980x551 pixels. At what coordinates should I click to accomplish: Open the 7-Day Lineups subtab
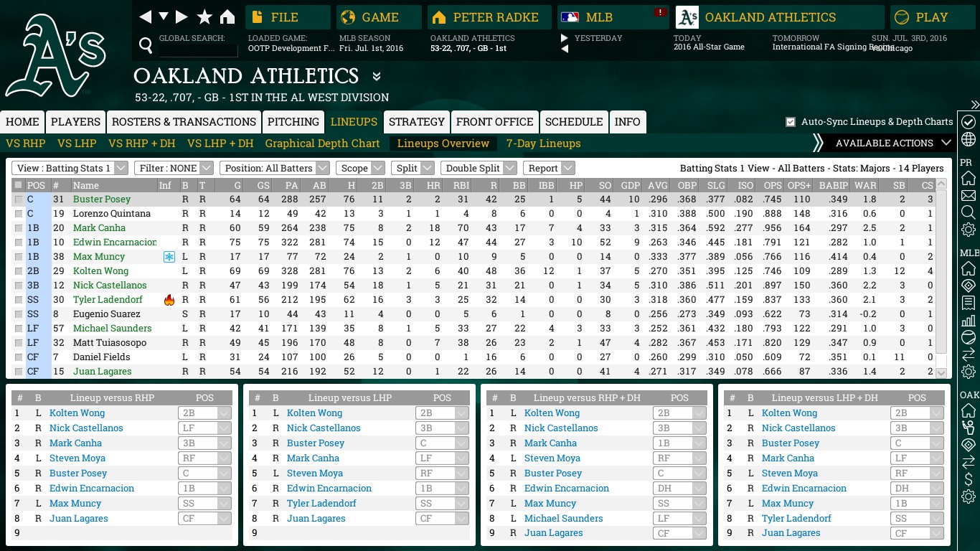(x=543, y=143)
